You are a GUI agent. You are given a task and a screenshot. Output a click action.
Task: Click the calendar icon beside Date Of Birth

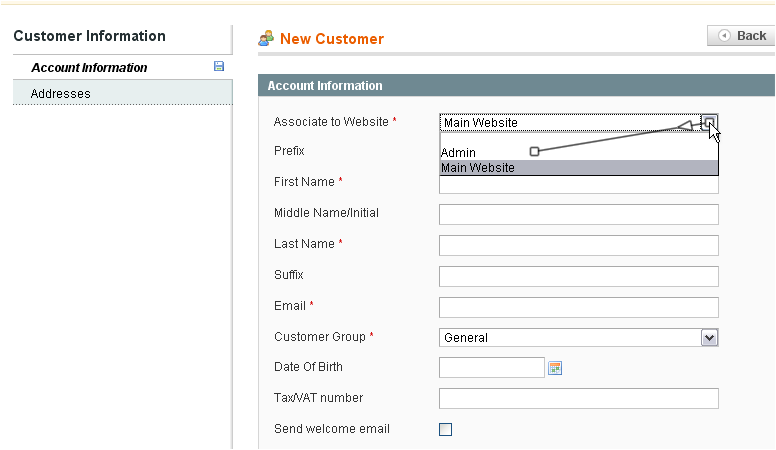[x=555, y=368]
